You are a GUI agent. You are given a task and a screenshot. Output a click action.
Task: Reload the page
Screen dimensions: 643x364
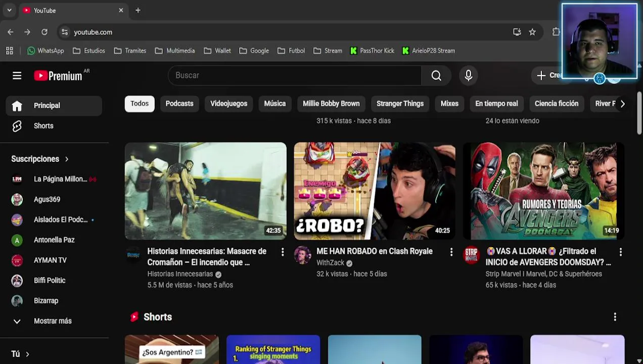44,32
